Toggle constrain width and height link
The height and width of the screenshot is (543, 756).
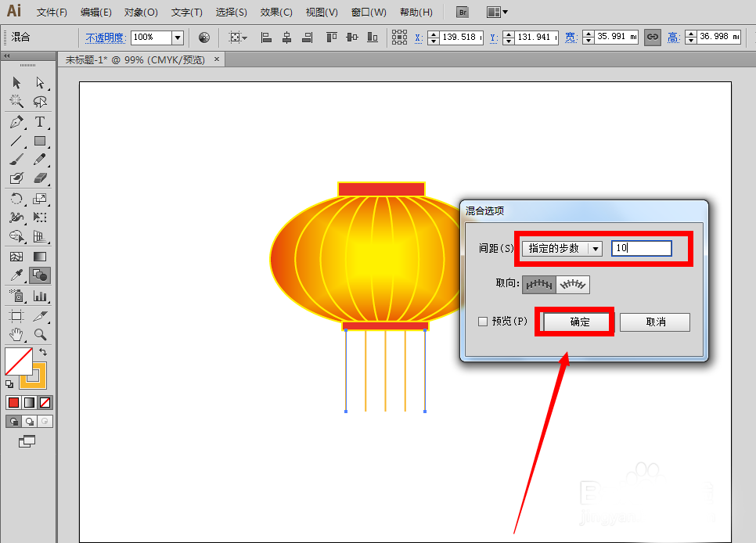(x=653, y=37)
